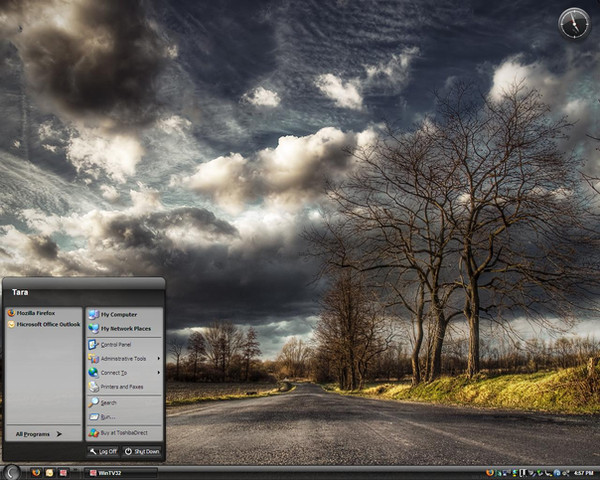Open Printers and Faxes
Image resolution: width=600 pixels, height=480 pixels.
[x=124, y=387]
